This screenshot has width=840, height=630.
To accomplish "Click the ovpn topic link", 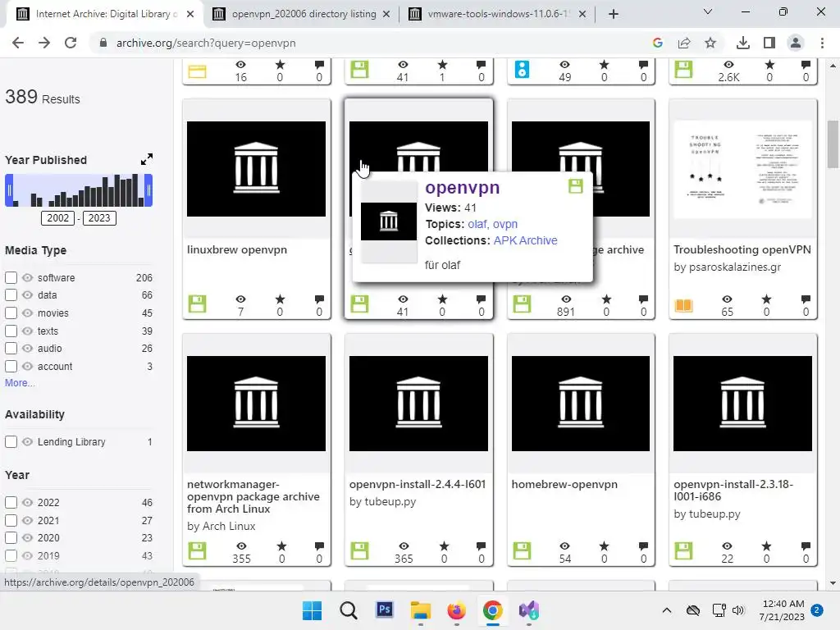I will coord(505,224).
